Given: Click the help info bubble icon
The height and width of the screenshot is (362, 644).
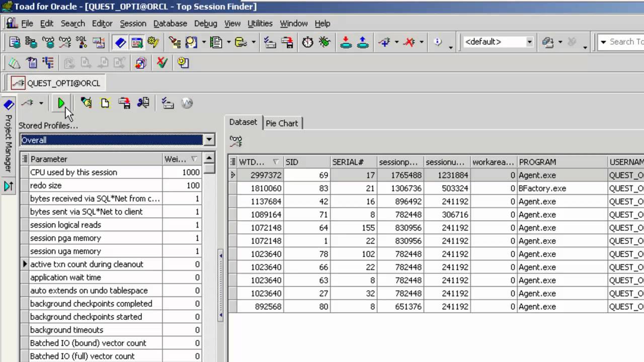Looking at the screenshot, I should click(x=438, y=42).
